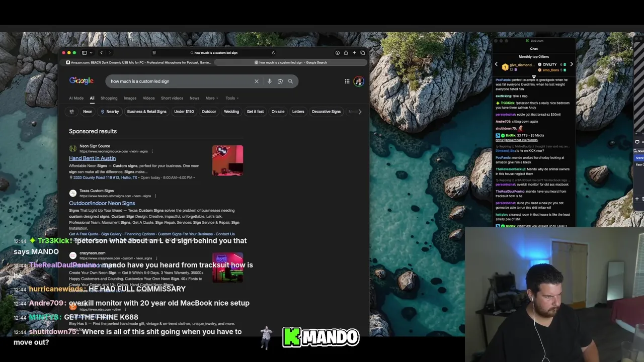This screenshot has height=362, width=644.
Task: Open the Google apps grid
Action: pyautogui.click(x=347, y=81)
